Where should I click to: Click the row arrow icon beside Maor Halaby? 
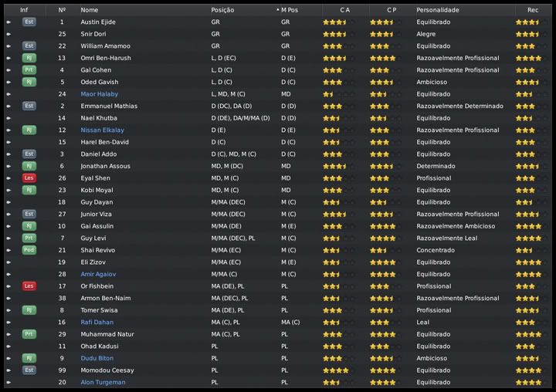[8, 94]
